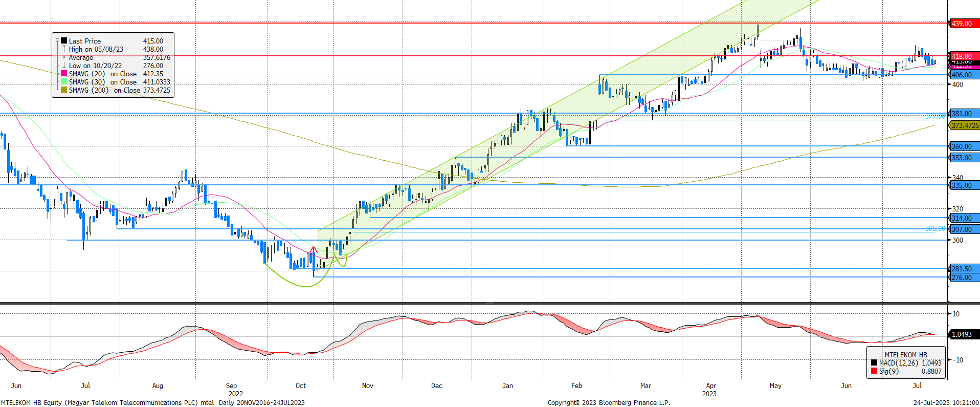The width and height of the screenshot is (980, 407).
Task: Click the blue 281.50 price level tag
Action: pos(964,269)
